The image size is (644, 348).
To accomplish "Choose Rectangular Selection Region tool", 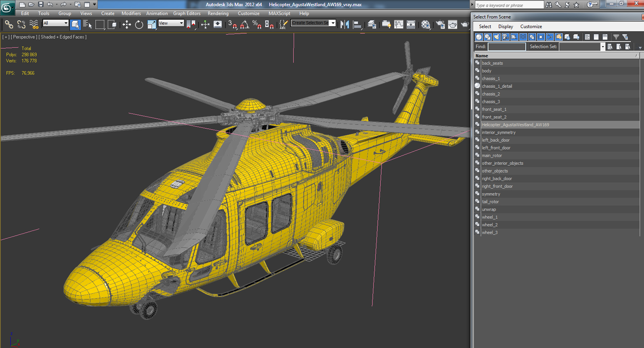I will pos(100,24).
